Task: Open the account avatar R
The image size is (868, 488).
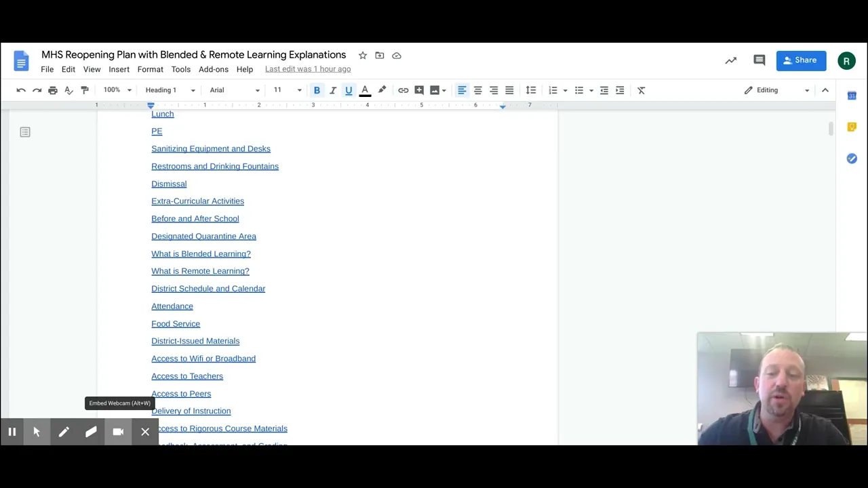Action: [x=846, y=61]
